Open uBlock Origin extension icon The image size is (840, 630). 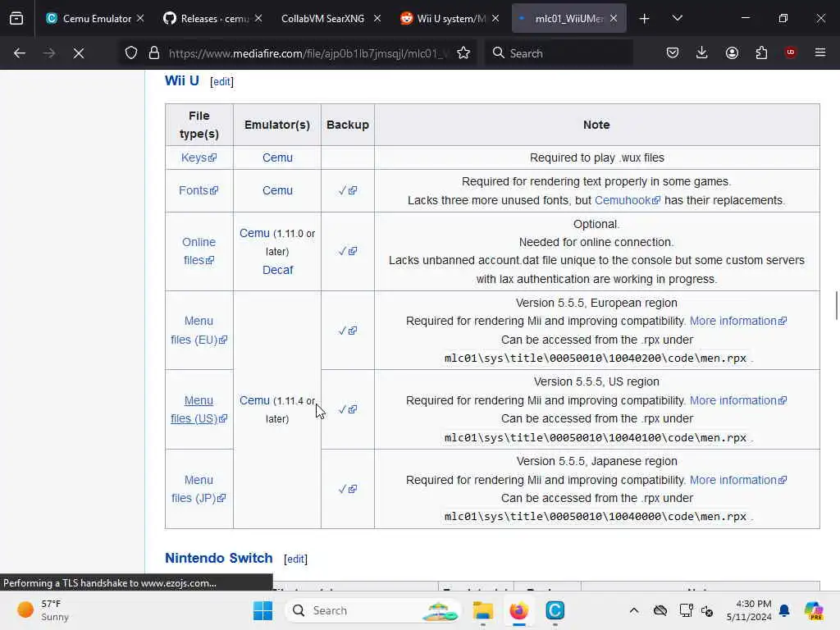(790, 52)
